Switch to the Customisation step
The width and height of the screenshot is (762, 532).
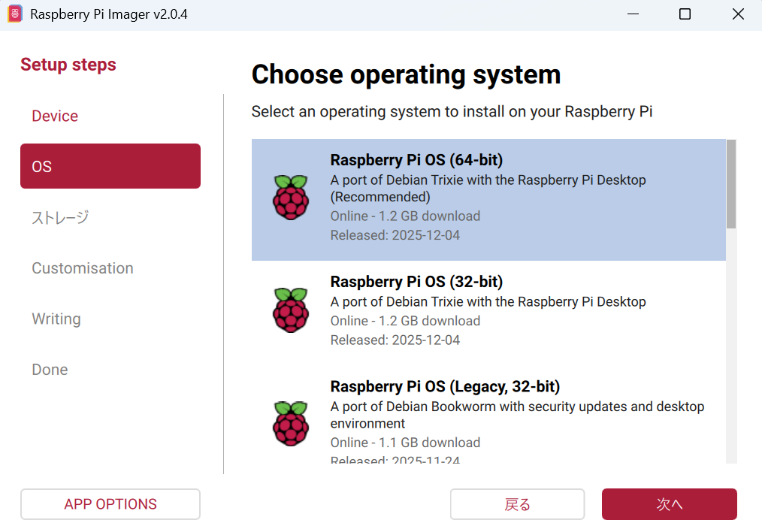click(83, 268)
